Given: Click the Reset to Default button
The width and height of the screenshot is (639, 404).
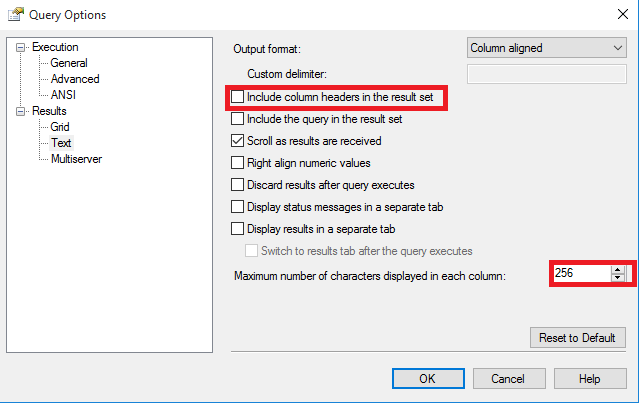Looking at the screenshot, I should click(578, 337).
